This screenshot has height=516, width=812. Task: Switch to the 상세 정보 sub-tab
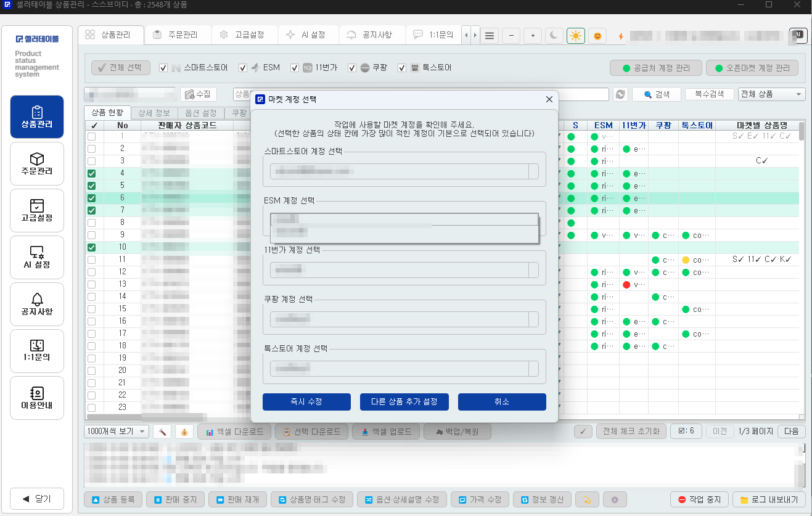click(x=154, y=113)
